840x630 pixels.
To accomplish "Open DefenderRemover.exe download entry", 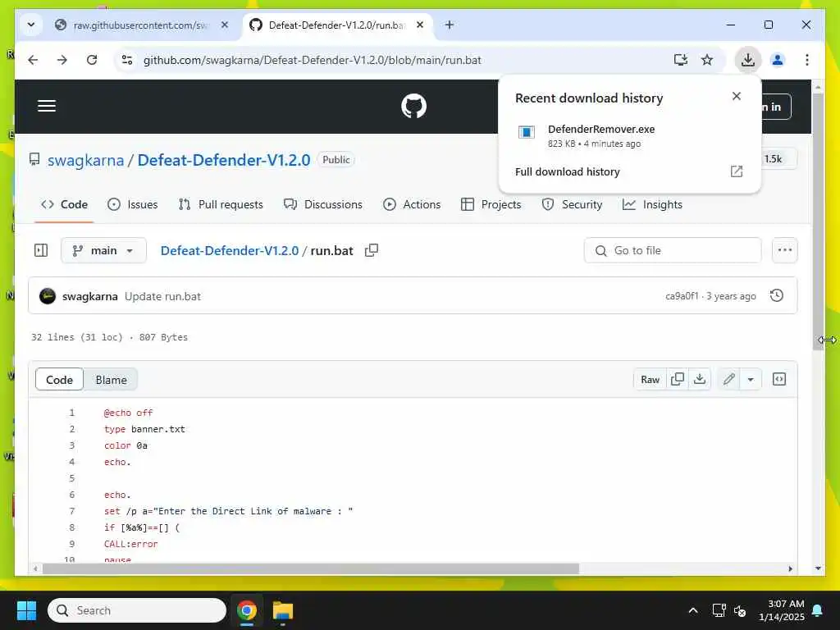I will [x=629, y=135].
